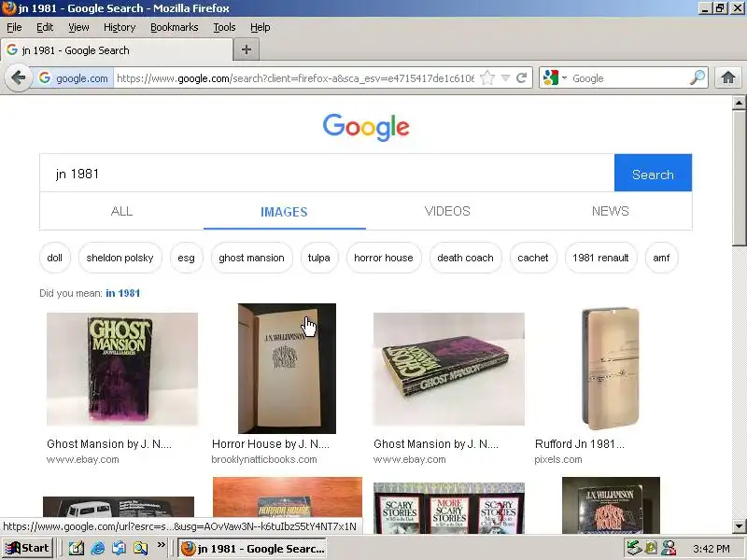
Task: Open the lying-down Ghost Mansion book thumbnail
Action: click(x=449, y=369)
